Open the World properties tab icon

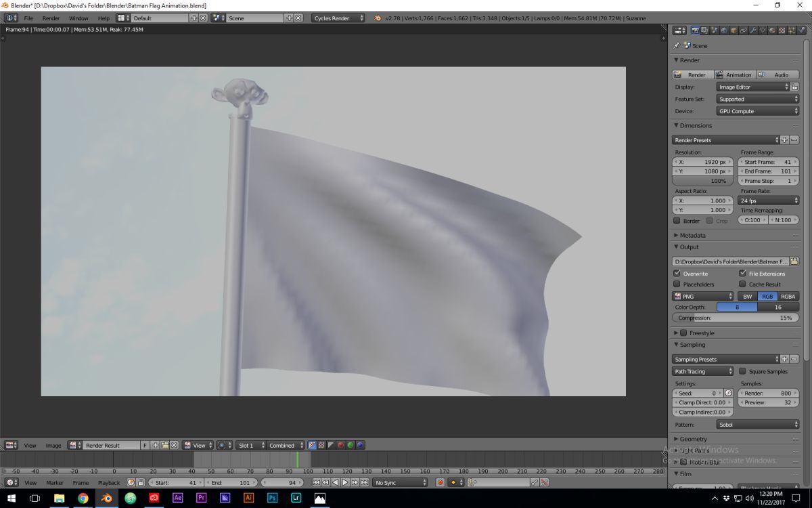tap(724, 30)
